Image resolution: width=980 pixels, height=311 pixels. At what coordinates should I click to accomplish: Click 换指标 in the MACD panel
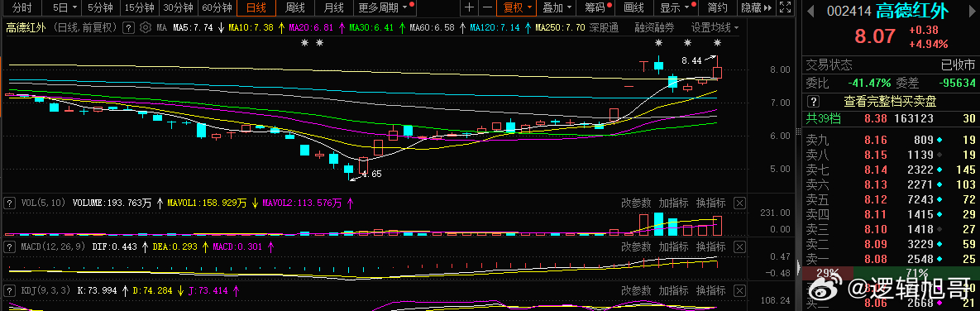tap(711, 246)
